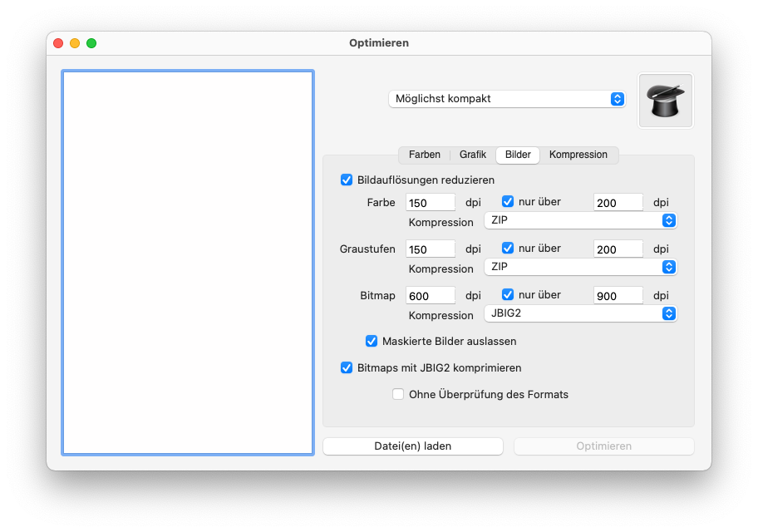
Task: Open Bitmap Kompression JBIG2 dropdown
Action: click(x=579, y=313)
